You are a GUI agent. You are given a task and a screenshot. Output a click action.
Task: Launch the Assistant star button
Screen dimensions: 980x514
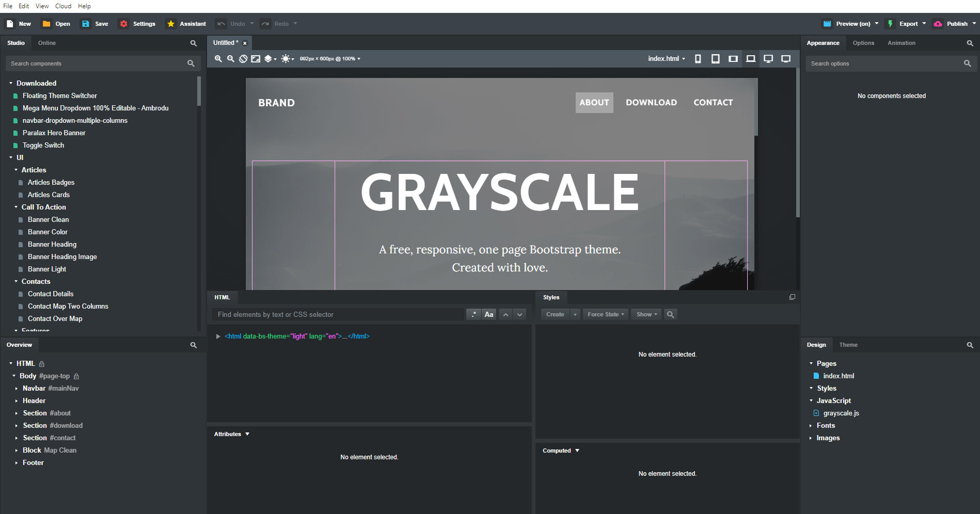[186, 24]
